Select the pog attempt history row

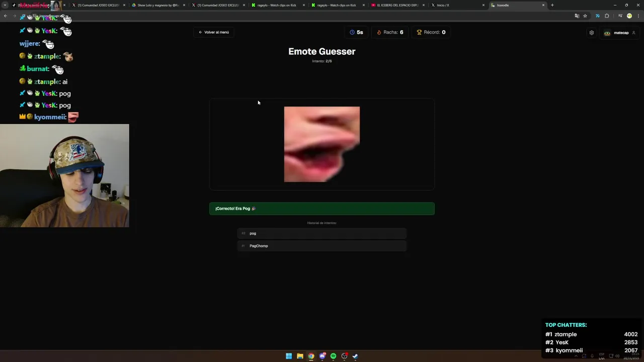tap(322, 233)
